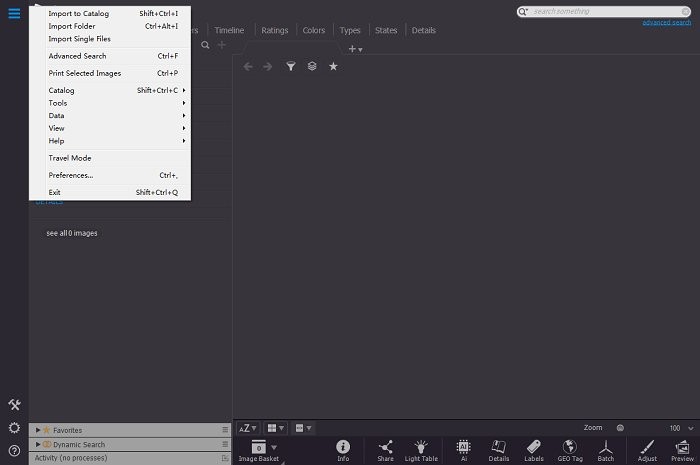Viewport: 700px width, 465px height.
Task: Open Favorites panel options menu icon
Action: coord(225,430)
